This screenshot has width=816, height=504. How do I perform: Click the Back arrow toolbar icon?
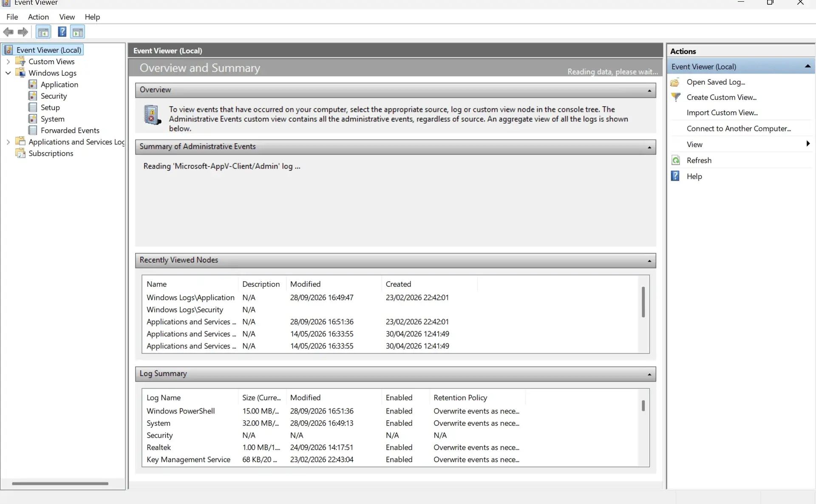[8, 32]
